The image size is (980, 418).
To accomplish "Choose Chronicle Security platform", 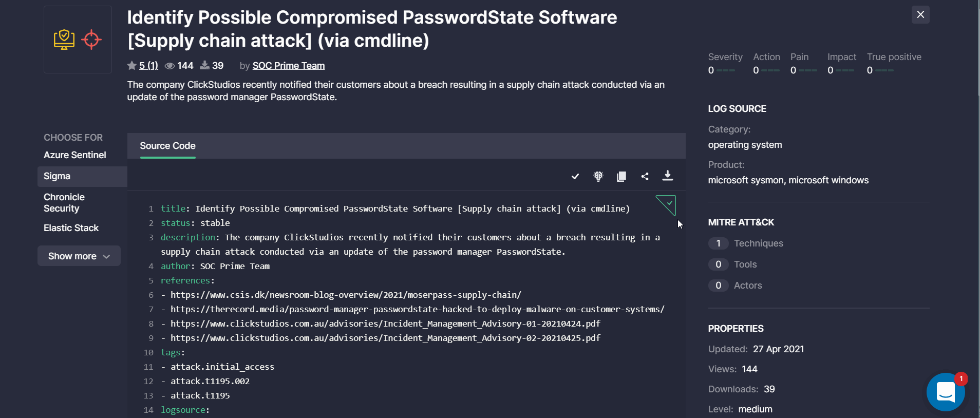I will pyautogui.click(x=64, y=203).
